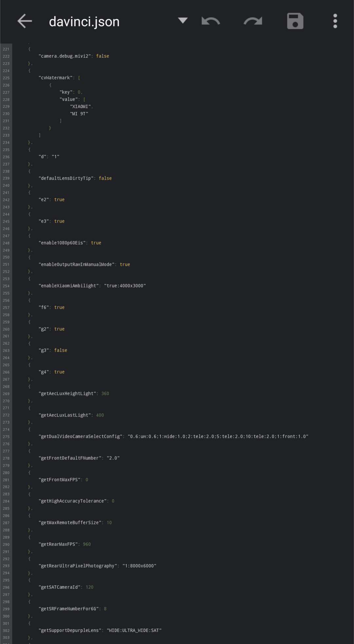
Task: Click the true value of enable1080p60Eis
Action: point(96,243)
